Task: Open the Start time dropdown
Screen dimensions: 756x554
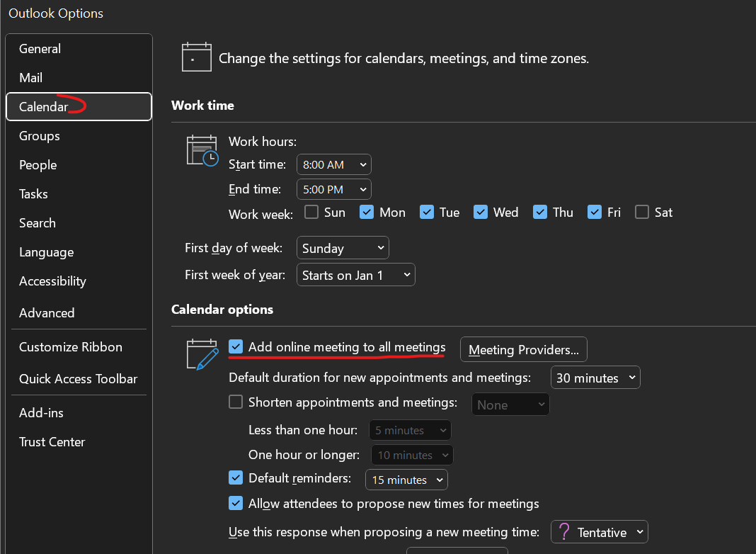Action: coord(334,164)
